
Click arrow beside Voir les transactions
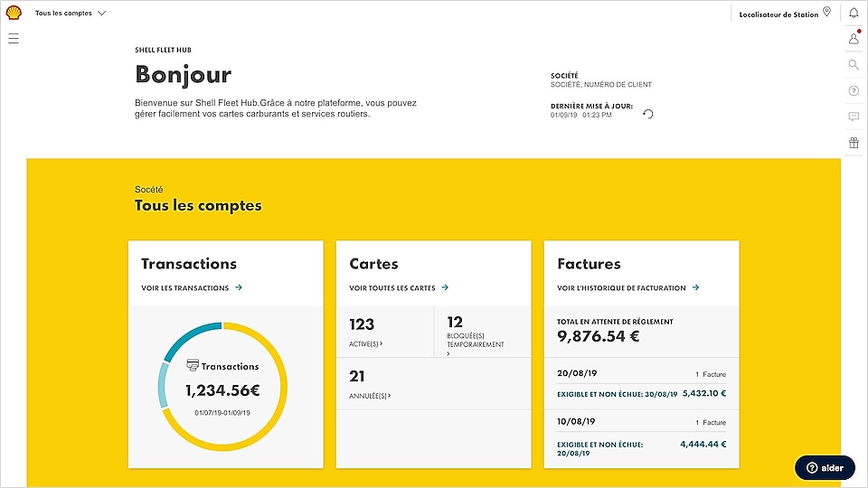coord(239,287)
